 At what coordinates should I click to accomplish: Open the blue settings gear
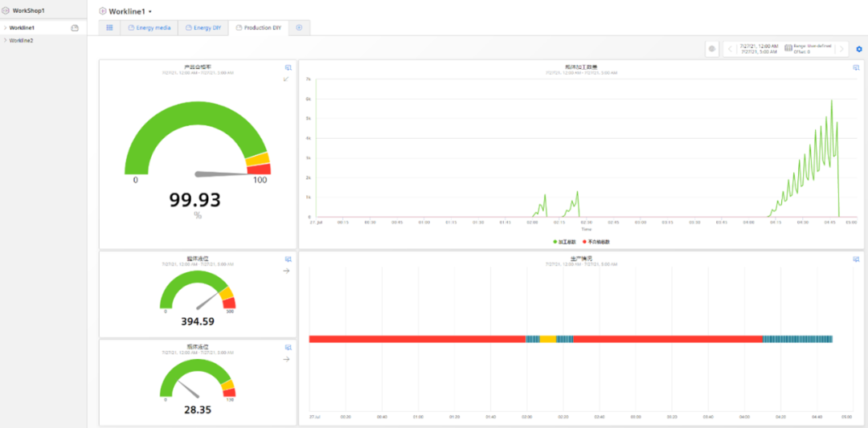pyautogui.click(x=858, y=49)
